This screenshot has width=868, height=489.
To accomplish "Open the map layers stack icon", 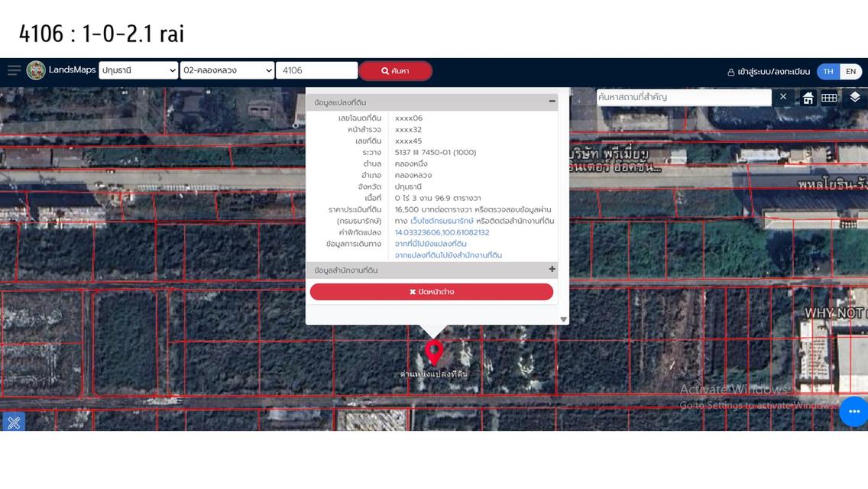I will (854, 97).
